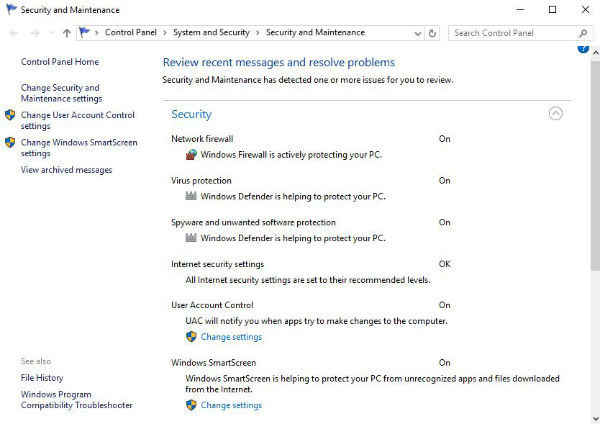Open the address bar history dropdown
Viewport: 600px width, 424px height.
point(417,33)
